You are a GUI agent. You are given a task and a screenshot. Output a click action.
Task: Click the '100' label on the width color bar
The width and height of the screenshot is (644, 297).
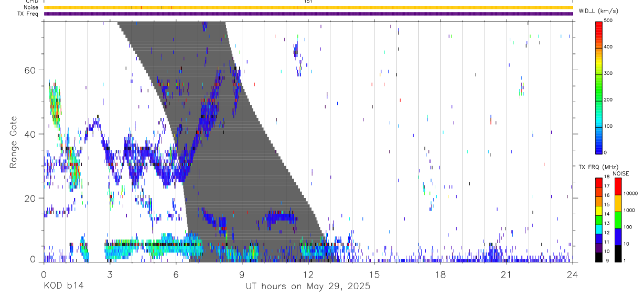(x=608, y=126)
